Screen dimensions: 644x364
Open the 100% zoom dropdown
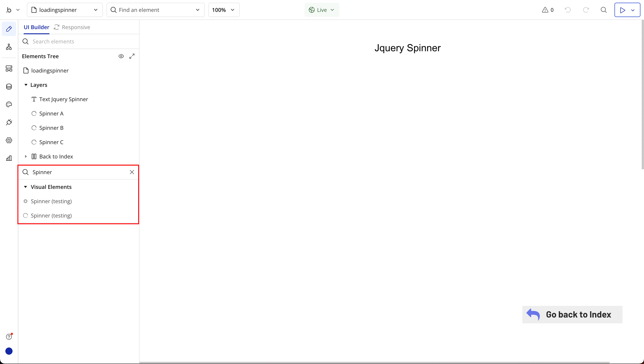[x=224, y=10]
